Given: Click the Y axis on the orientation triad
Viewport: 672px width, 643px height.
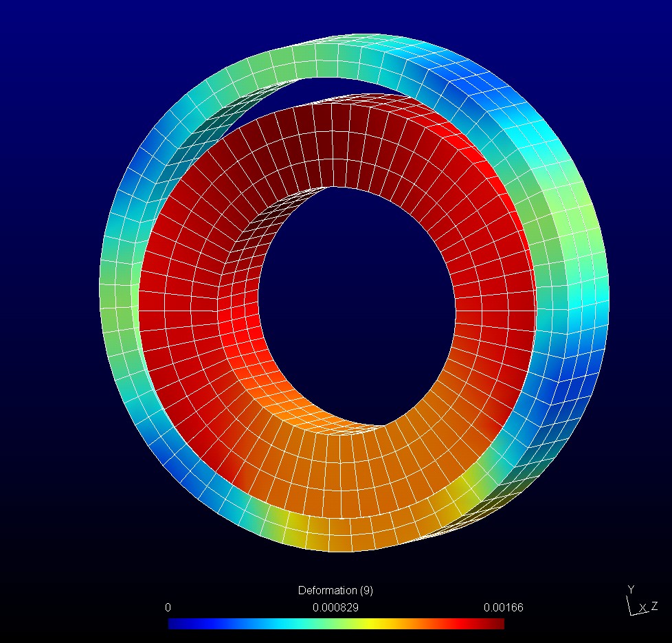Looking at the screenshot, I should 631,588.
